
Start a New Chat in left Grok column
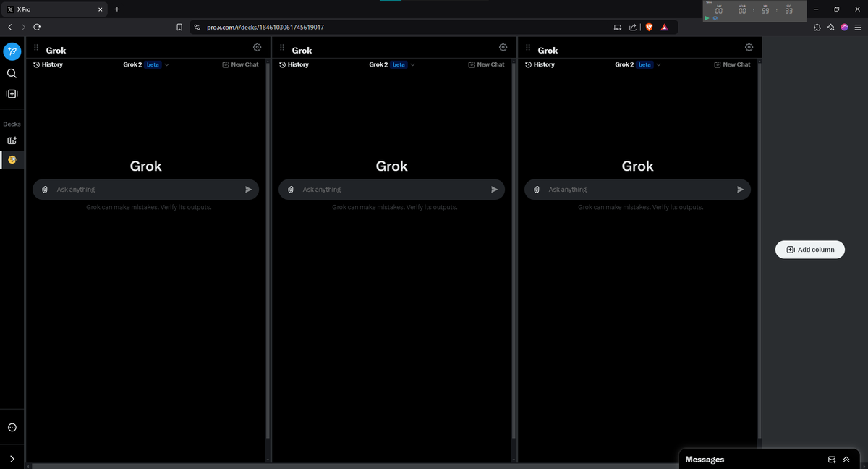(x=240, y=64)
